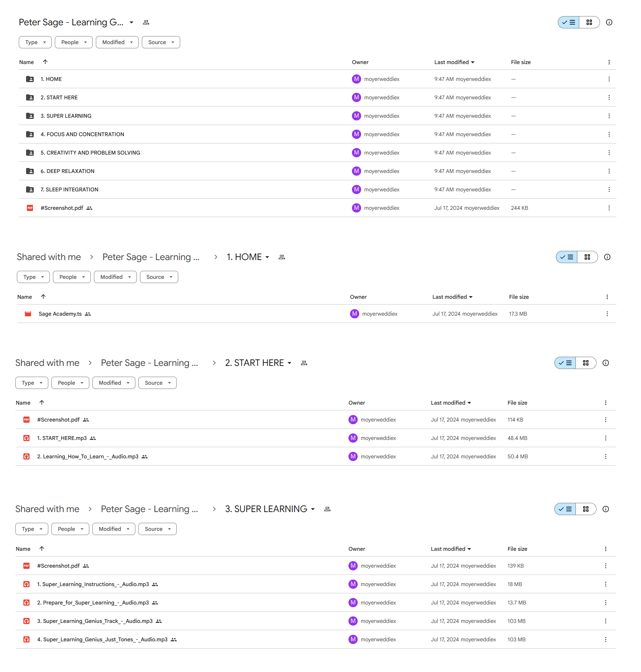Image resolution: width=641 pixels, height=672 pixels.
Task: Click the 6. DEEP RELAXATION folder icon
Action: (x=30, y=171)
